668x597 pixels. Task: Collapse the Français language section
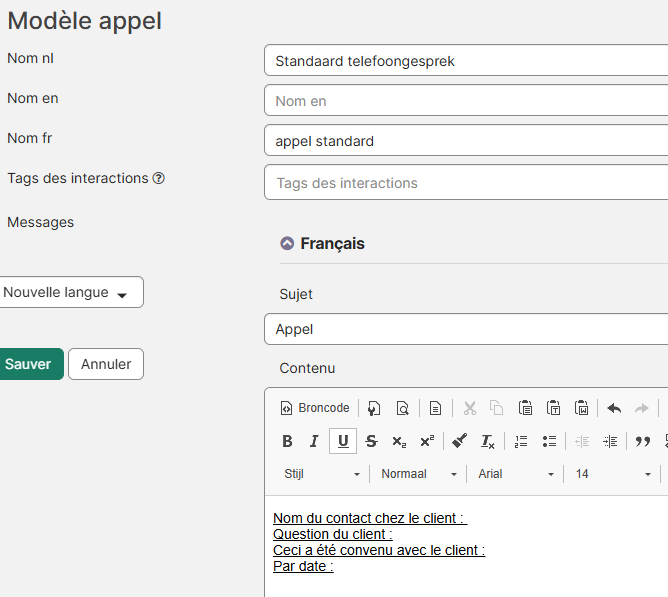287,243
